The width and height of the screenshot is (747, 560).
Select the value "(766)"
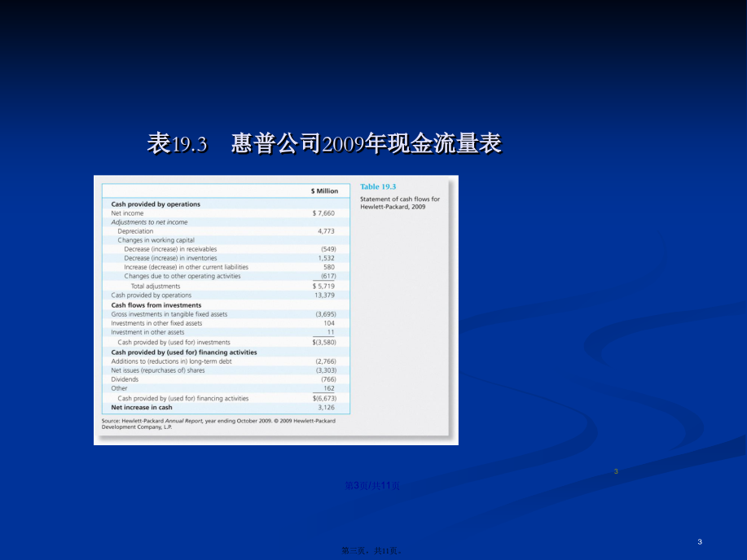click(x=328, y=380)
